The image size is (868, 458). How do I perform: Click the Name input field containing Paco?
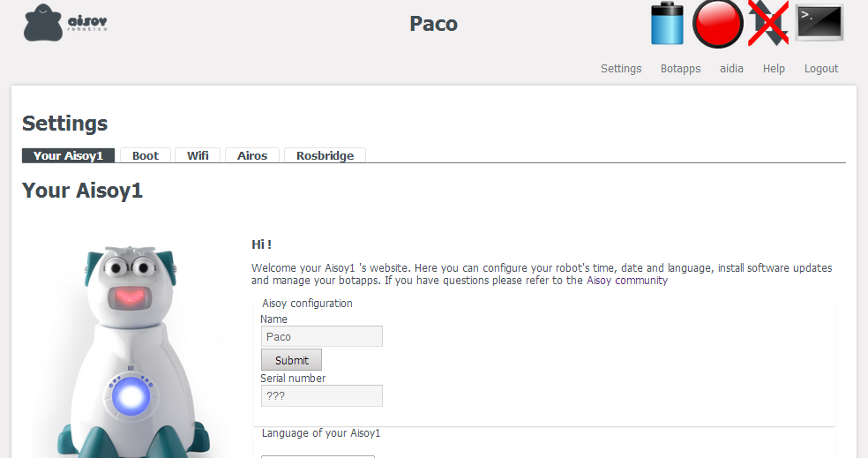tap(322, 336)
